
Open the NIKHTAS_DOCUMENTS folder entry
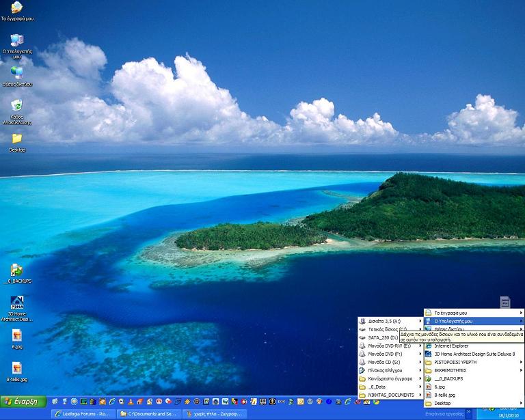tap(390, 395)
